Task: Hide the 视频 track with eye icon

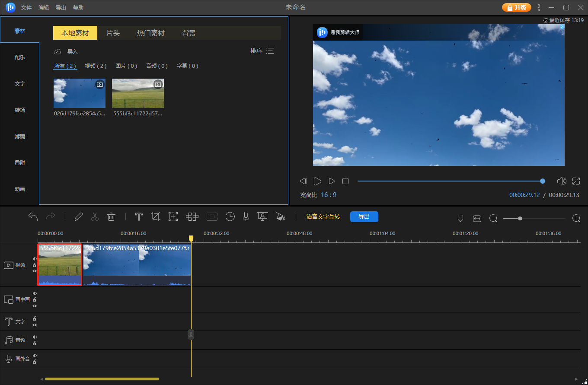Action: pyautogui.click(x=35, y=271)
